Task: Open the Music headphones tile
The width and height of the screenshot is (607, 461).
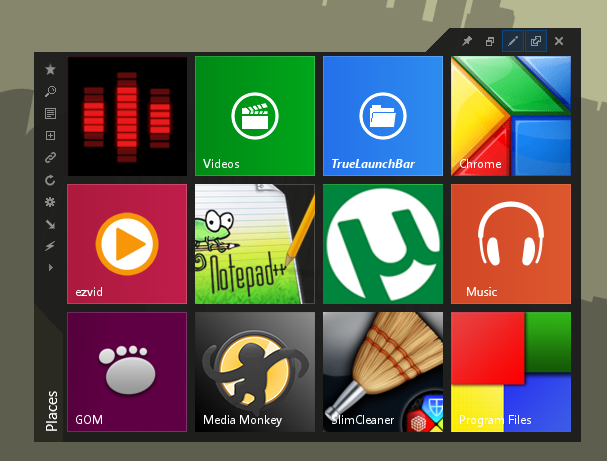Action: pyautogui.click(x=511, y=244)
